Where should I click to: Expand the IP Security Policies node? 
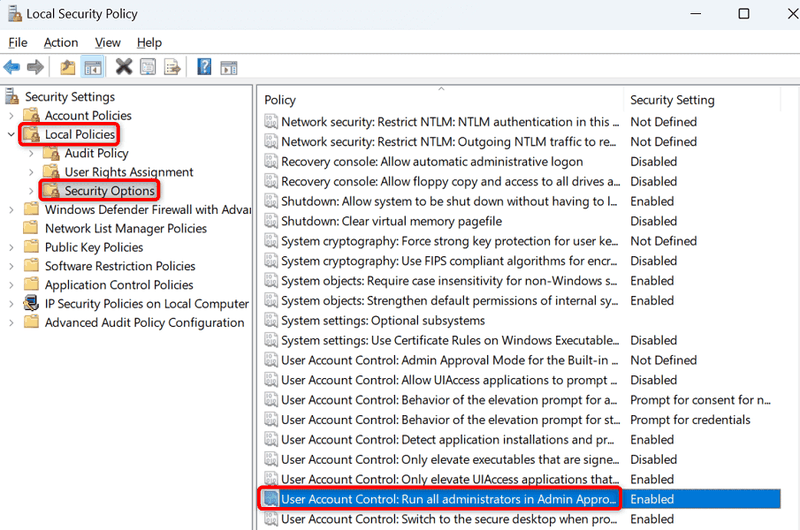[x=11, y=304]
